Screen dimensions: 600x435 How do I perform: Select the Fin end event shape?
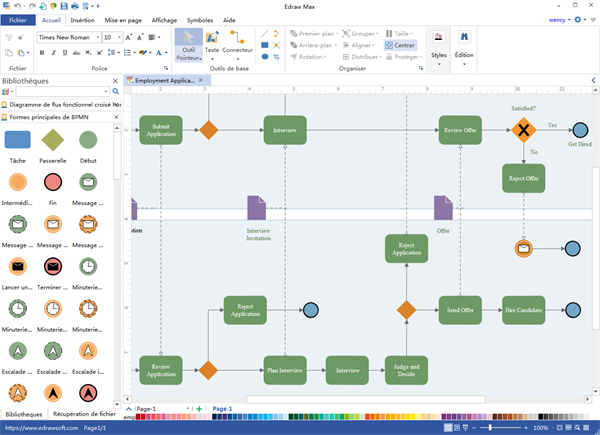tap(53, 182)
